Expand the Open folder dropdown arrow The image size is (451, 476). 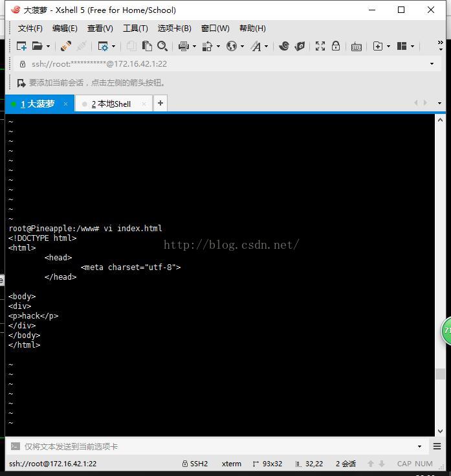48,47
